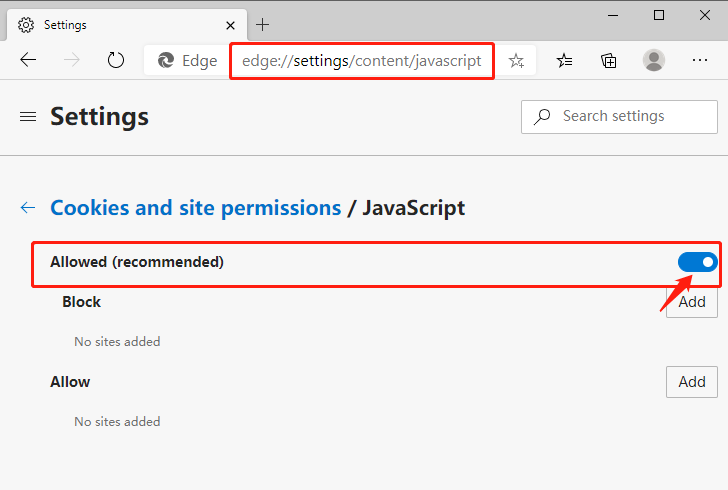This screenshot has height=490, width=728.
Task: Click the Allowed (recommended) label
Action: coord(137,262)
